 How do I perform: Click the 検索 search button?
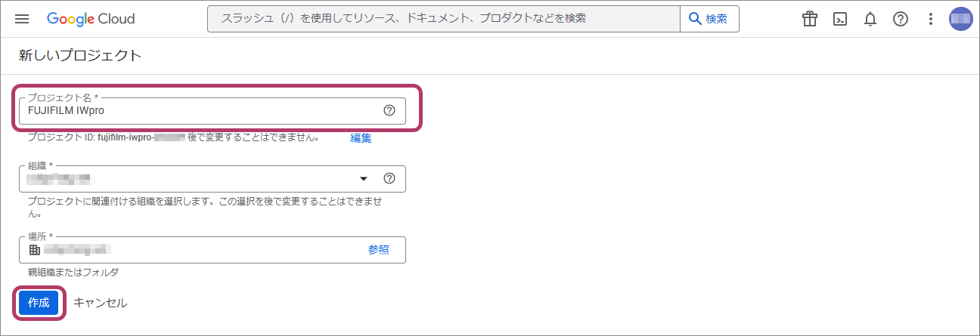coord(709,19)
